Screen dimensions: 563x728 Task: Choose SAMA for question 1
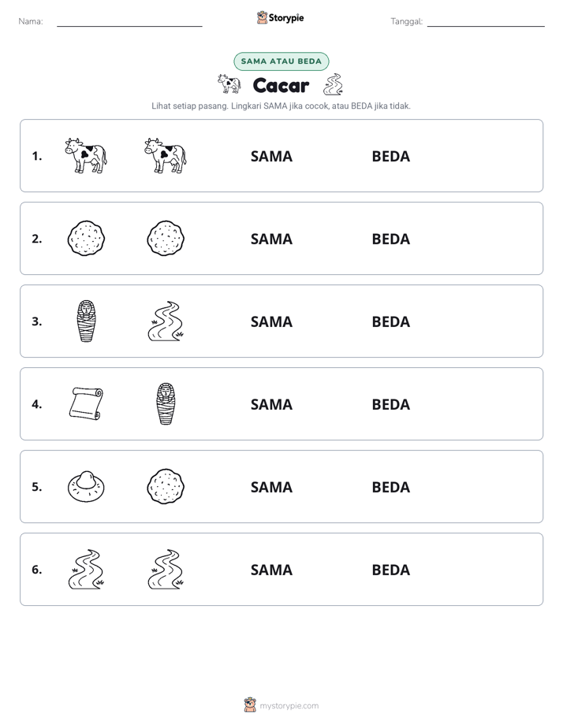click(x=271, y=157)
